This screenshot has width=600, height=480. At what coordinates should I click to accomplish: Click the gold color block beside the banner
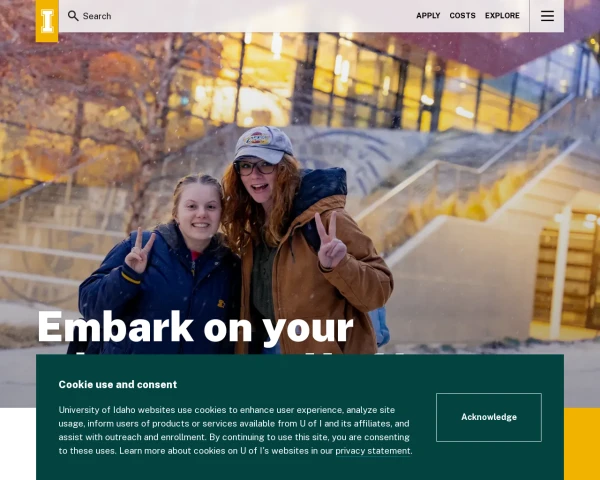click(582, 444)
